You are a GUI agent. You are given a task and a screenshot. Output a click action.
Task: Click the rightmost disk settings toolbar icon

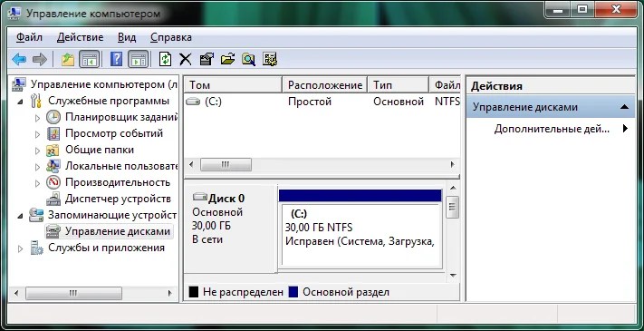click(270, 60)
